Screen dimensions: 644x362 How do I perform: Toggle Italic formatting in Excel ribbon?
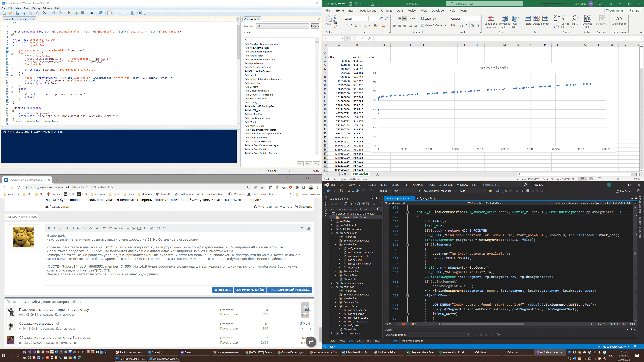[351, 25]
